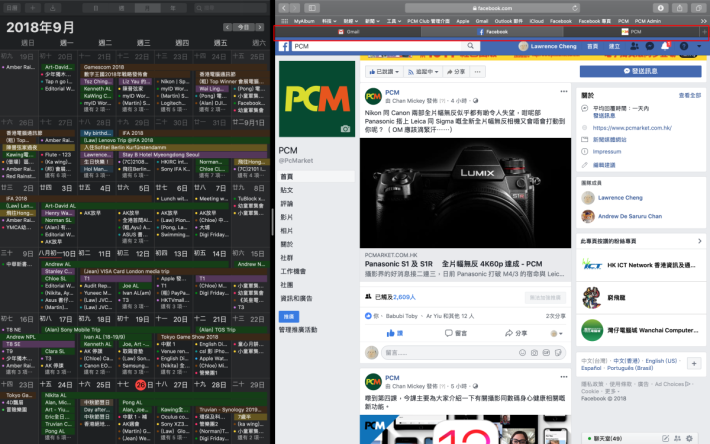Switch to the PCM tab in Safari
Image resolution: width=710 pixels, height=444 pixels.
(x=631, y=32)
